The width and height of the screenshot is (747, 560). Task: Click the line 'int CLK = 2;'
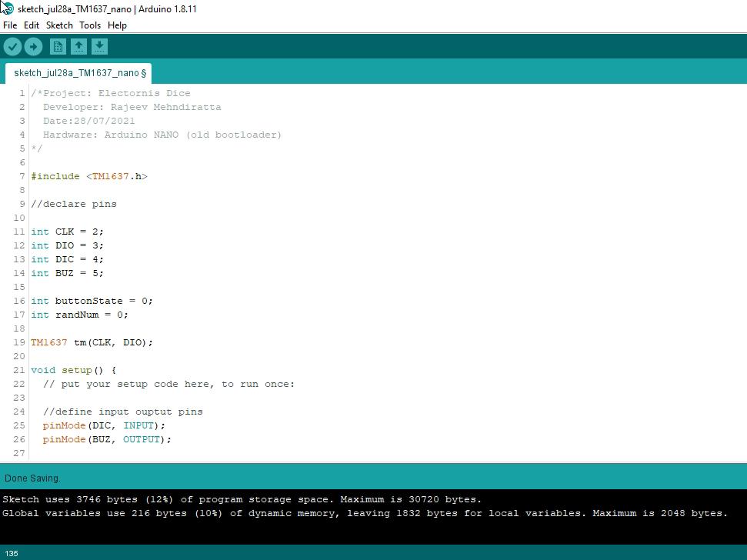tap(67, 232)
